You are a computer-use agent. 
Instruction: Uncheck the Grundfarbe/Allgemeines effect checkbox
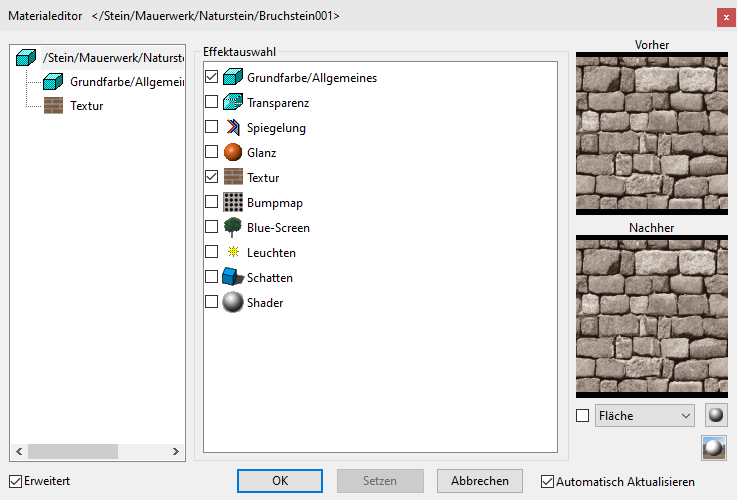click(x=212, y=76)
